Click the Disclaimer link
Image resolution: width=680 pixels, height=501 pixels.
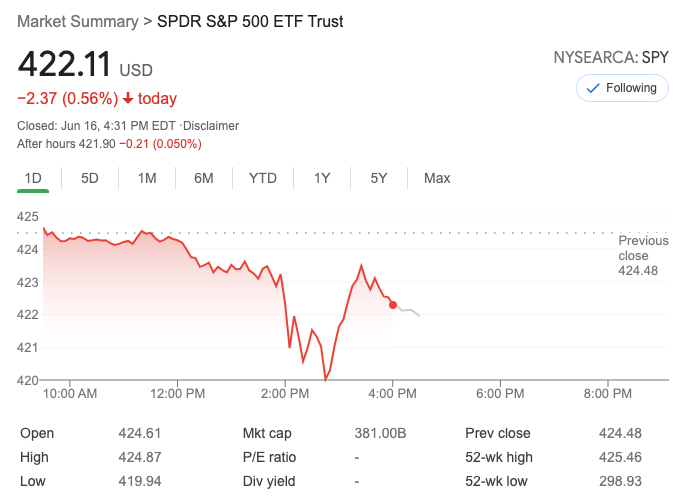(211, 126)
